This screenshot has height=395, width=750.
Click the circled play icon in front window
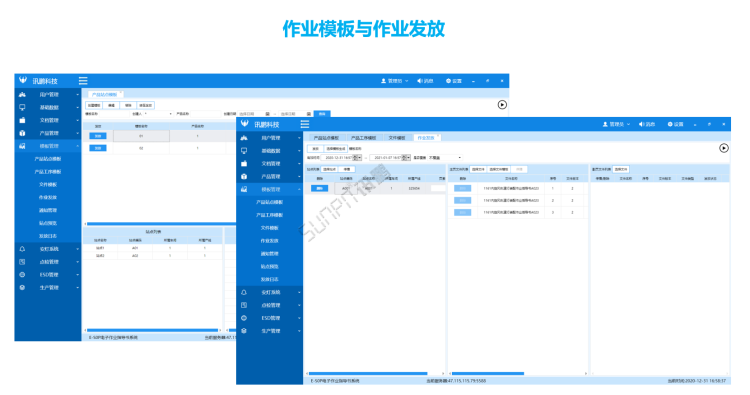[x=724, y=148]
